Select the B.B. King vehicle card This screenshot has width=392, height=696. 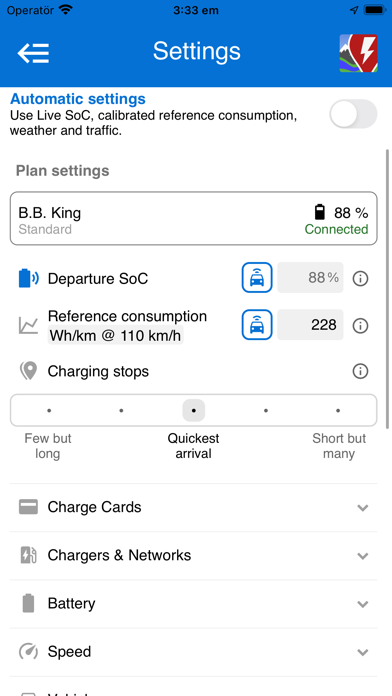pyautogui.click(x=194, y=218)
